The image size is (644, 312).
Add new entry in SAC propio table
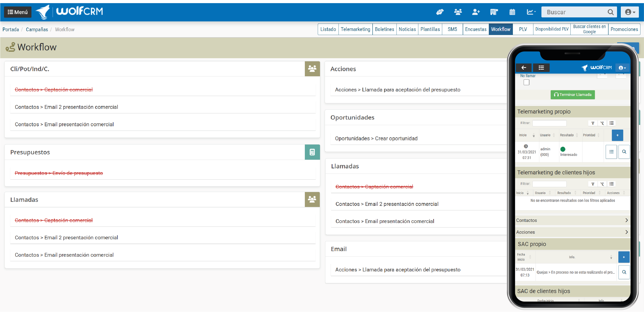[x=624, y=257]
